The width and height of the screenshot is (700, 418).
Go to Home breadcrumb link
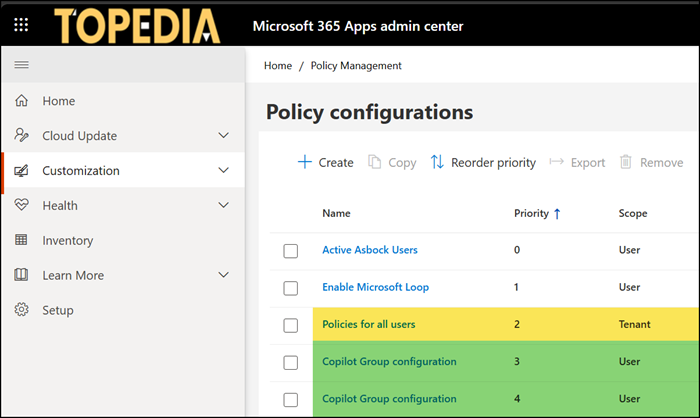[x=278, y=66]
